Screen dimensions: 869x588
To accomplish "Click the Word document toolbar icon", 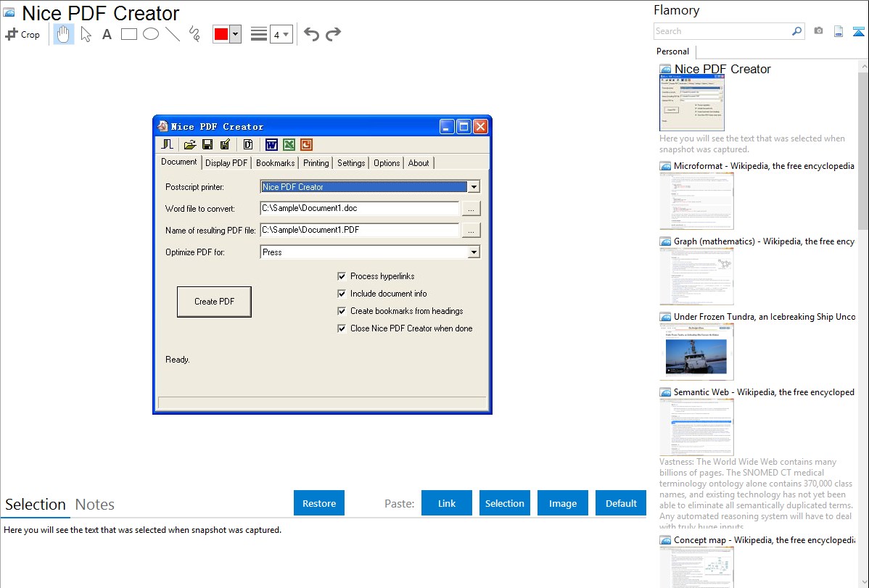I will [271, 145].
